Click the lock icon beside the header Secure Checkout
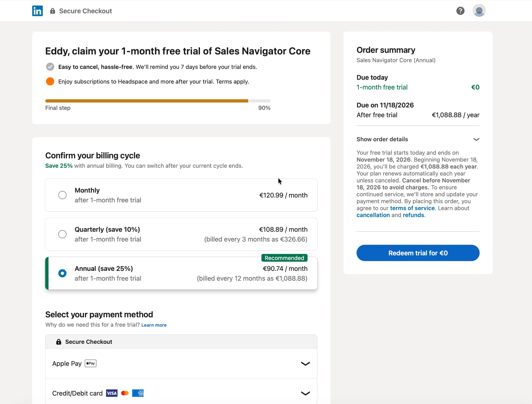 tap(52, 11)
